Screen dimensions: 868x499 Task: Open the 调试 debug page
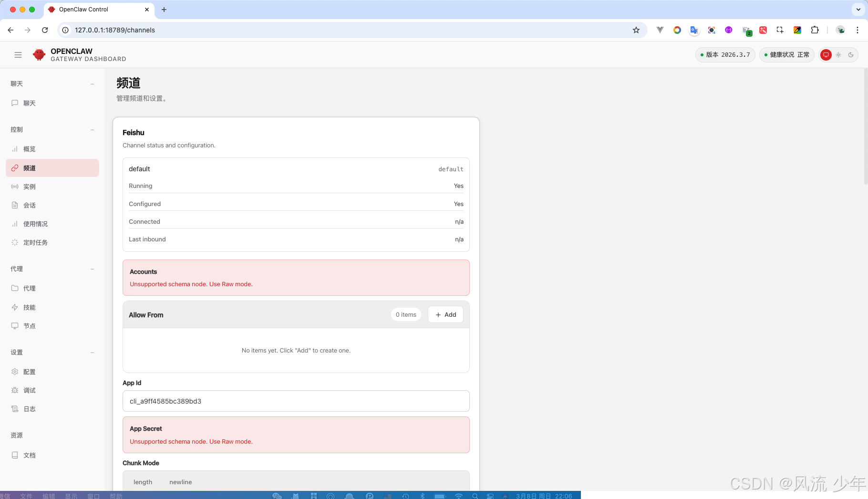tap(29, 390)
